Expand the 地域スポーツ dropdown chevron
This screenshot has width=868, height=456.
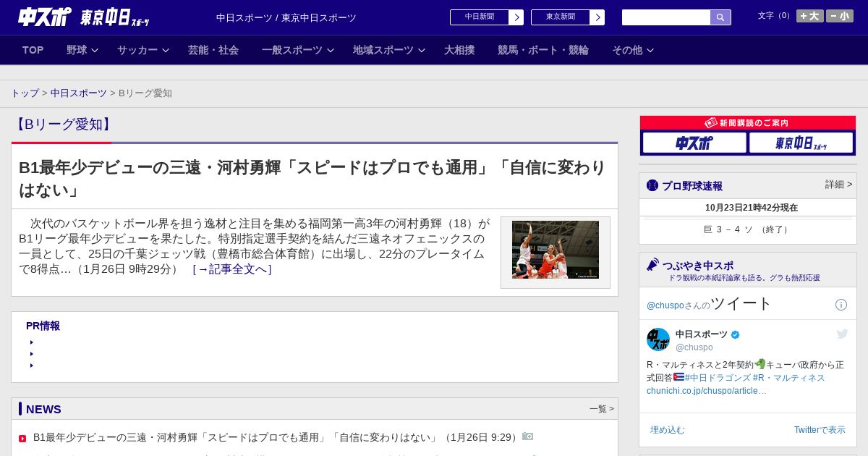pyautogui.click(x=422, y=50)
